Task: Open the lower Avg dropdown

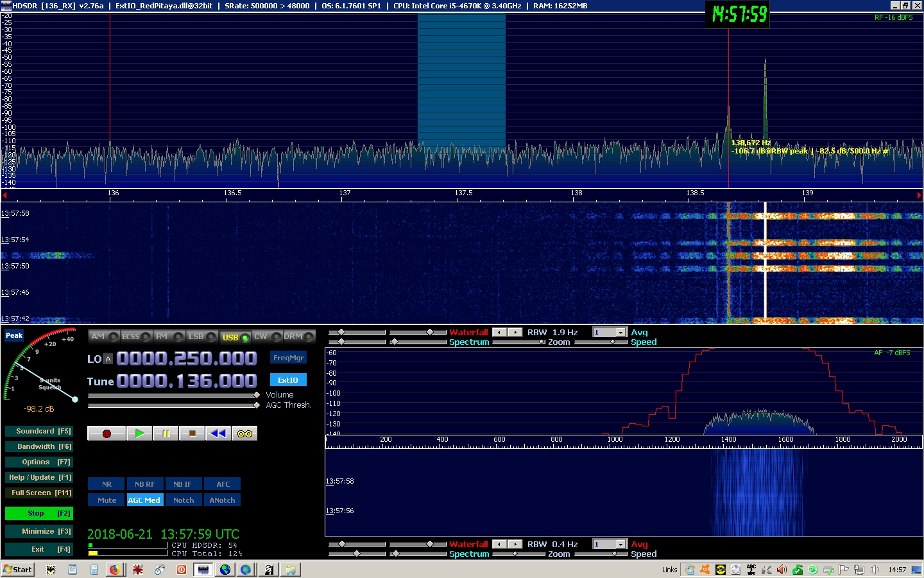Action: coord(620,544)
